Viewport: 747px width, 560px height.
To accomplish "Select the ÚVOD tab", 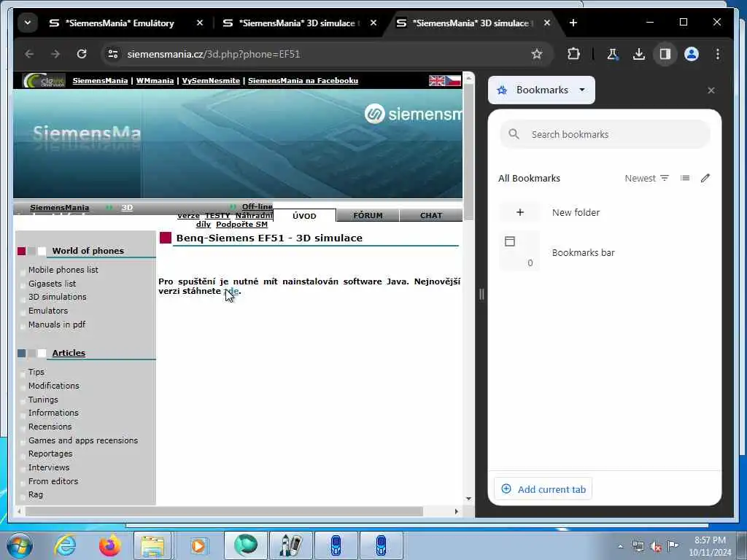I will point(304,216).
